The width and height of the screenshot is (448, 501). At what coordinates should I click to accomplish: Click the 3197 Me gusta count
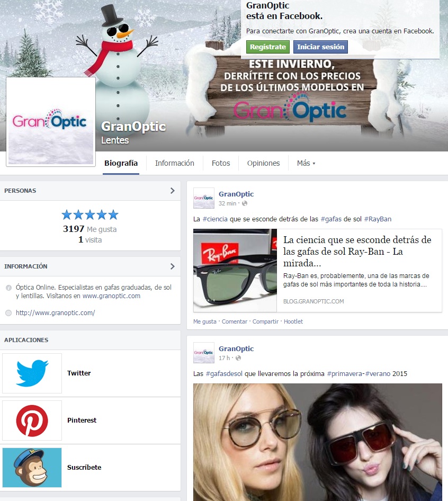coord(90,229)
